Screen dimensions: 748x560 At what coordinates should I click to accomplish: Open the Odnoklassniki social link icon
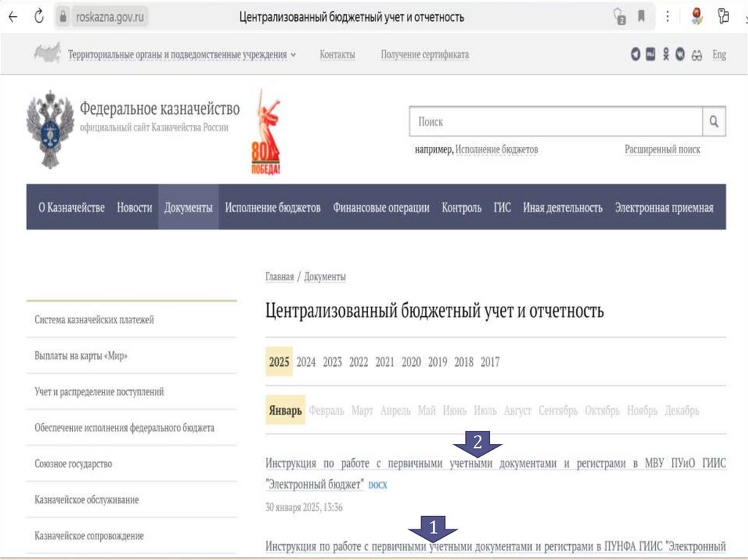point(666,54)
